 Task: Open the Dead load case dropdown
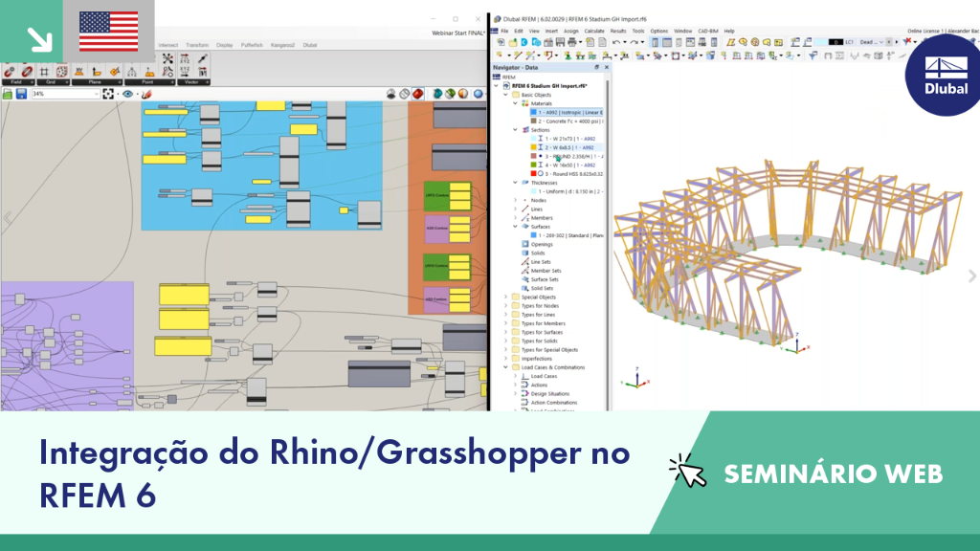point(871,42)
